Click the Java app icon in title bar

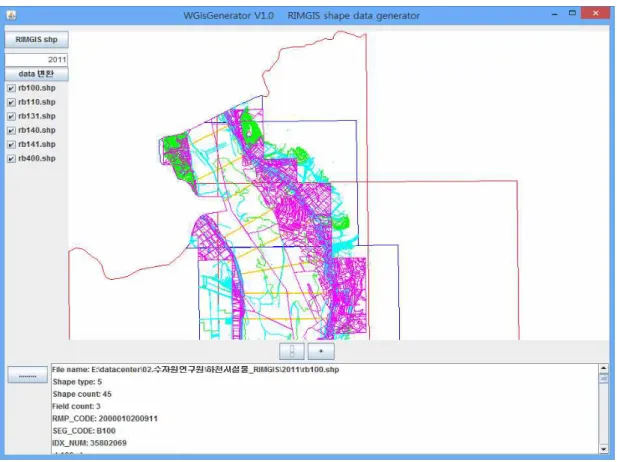pyautogui.click(x=11, y=15)
